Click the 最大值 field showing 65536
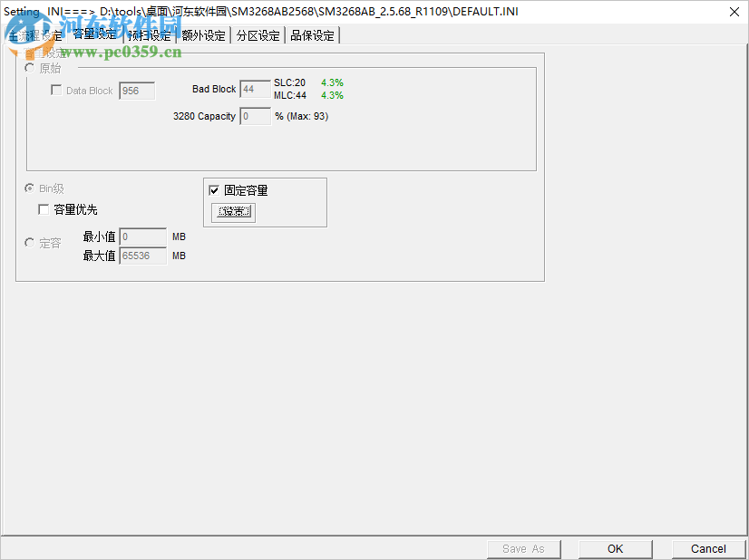 point(141,256)
